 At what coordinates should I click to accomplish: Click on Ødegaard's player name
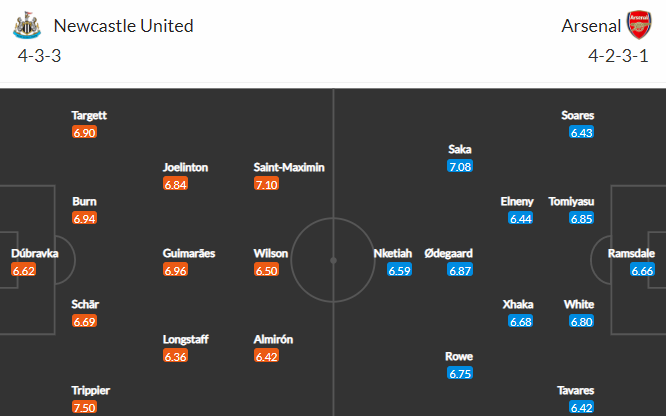coord(449,254)
